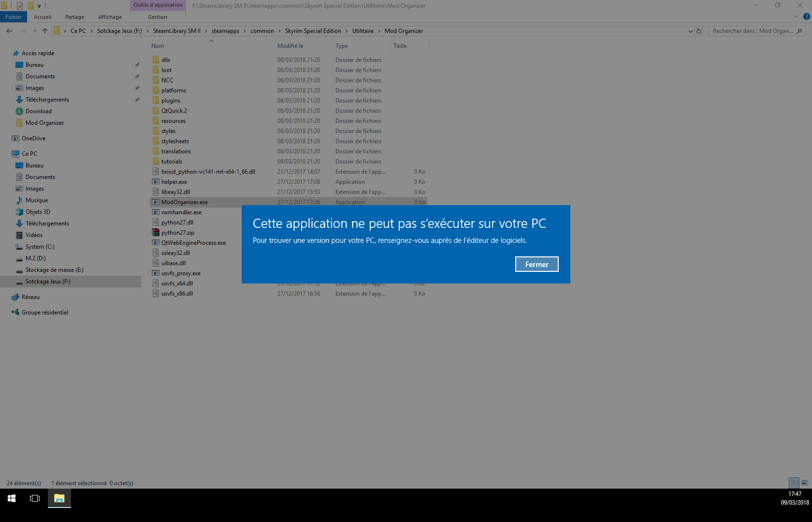Select the QtWebEngineProcess.exe file icon
The image size is (812, 522).
click(156, 243)
